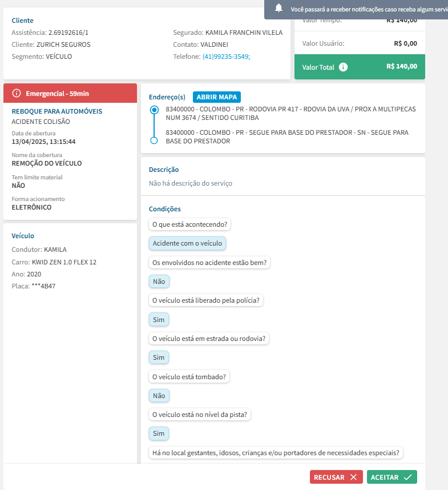Click the REBOQUE PARA AUTOMÓVEIS heading
The height and width of the screenshot is (490, 448).
click(57, 111)
